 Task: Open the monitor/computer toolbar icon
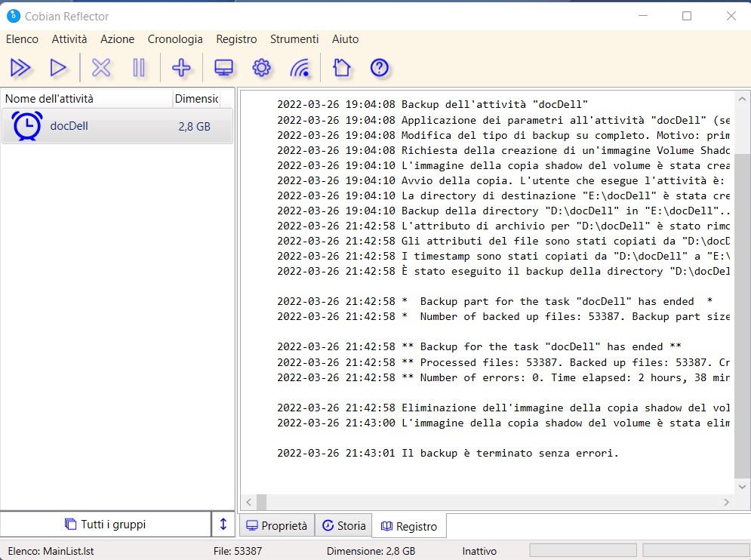click(x=223, y=67)
